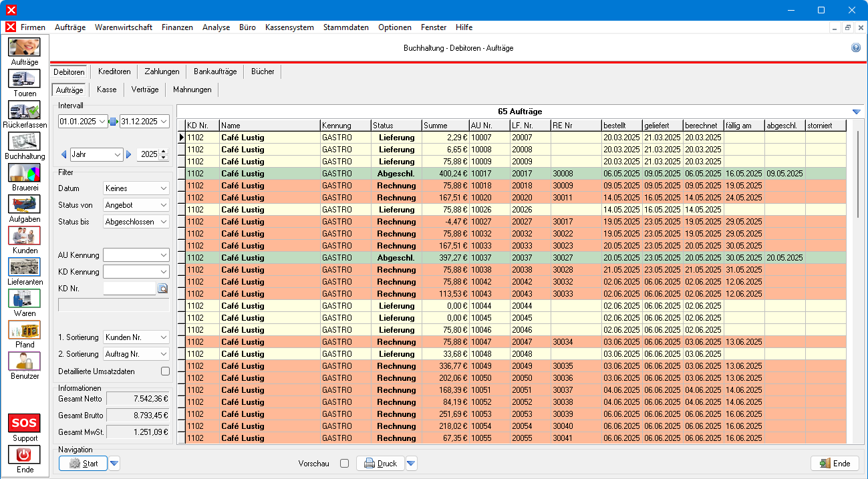Click the Pfand sidebar icon
This screenshot has width=868, height=479.
[24, 330]
